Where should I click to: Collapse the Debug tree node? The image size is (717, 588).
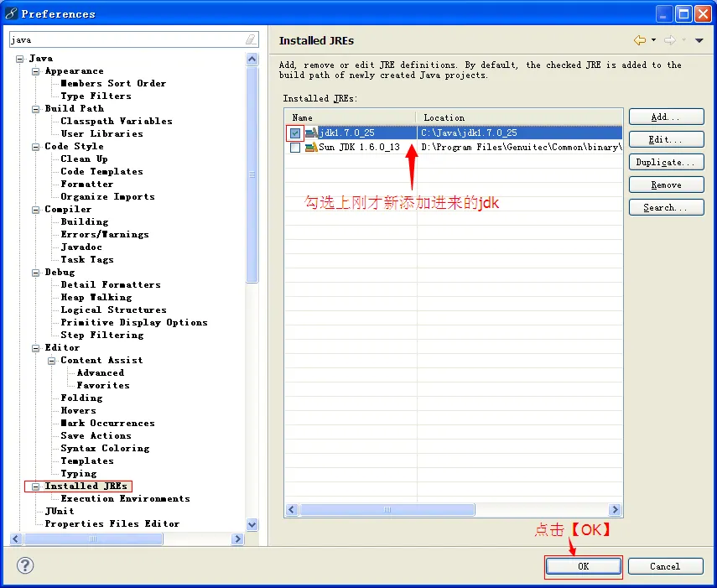point(36,273)
